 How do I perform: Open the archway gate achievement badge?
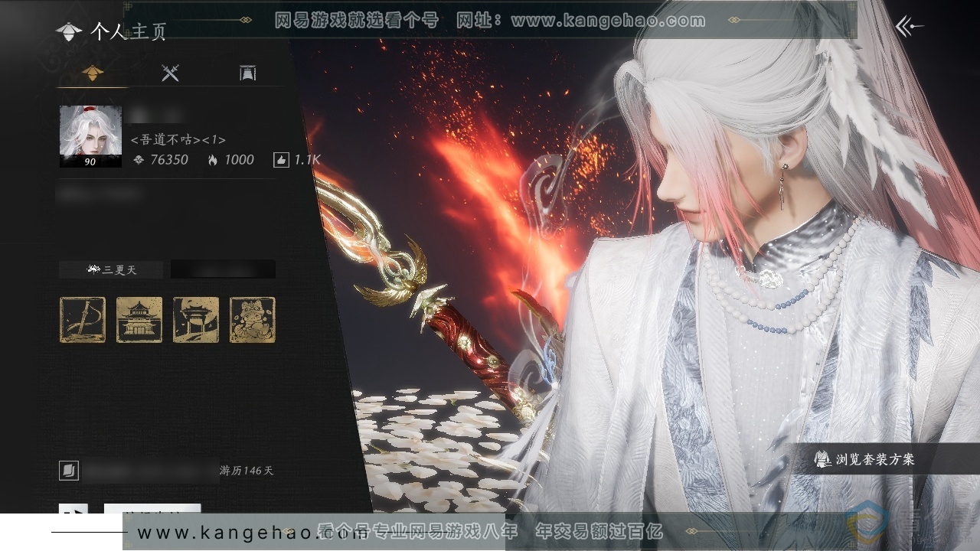[x=196, y=320]
